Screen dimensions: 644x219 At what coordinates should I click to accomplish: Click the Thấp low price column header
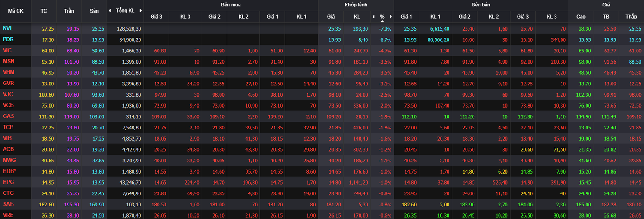[x=631, y=17]
